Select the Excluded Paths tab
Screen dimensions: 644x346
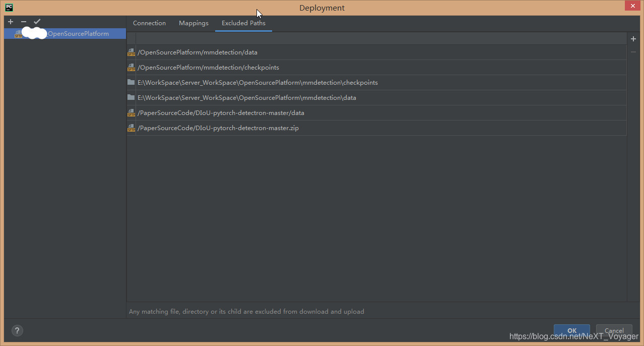(243, 23)
